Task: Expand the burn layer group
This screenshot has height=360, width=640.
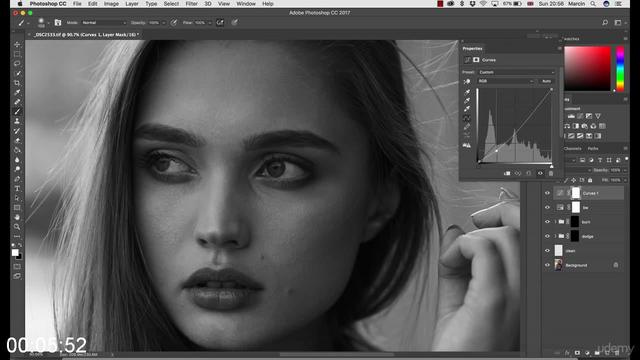Action: click(x=555, y=222)
